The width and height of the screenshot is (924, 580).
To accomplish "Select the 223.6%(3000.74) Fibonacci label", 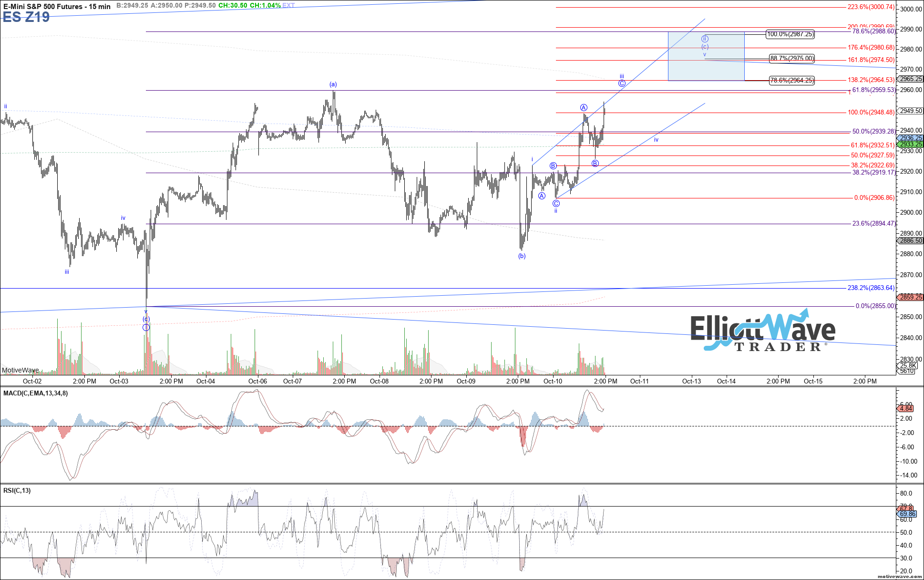I will point(871,7).
